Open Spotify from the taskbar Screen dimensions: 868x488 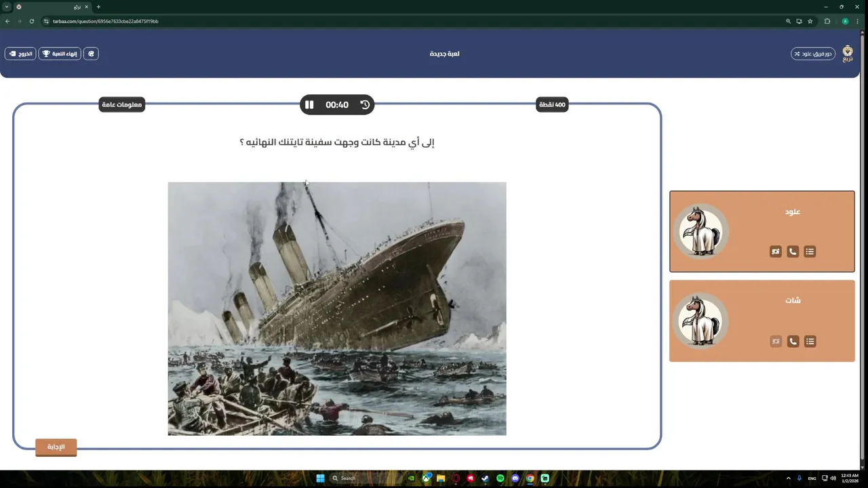500,478
